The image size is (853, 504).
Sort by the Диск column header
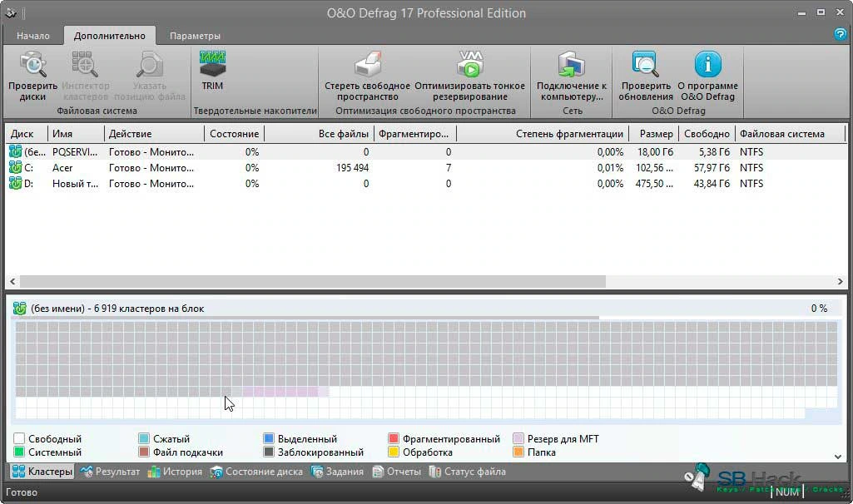pos(27,134)
